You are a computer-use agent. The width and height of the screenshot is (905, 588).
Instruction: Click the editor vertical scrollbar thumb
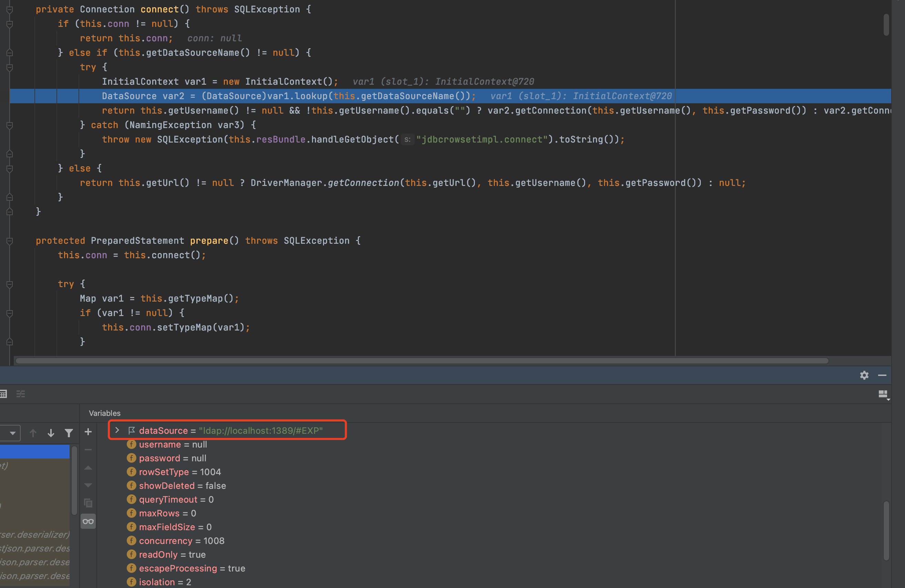tap(886, 25)
